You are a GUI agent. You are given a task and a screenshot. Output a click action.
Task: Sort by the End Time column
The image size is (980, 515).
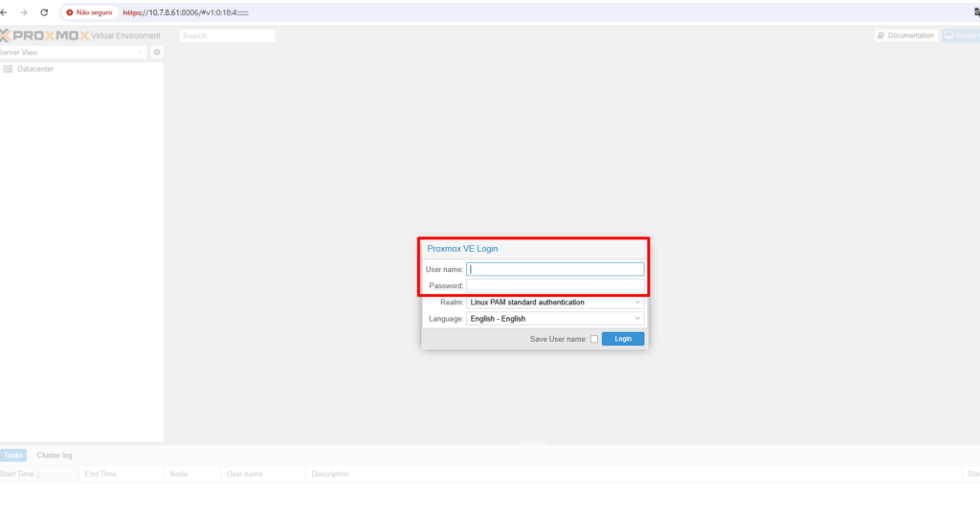[122, 474]
